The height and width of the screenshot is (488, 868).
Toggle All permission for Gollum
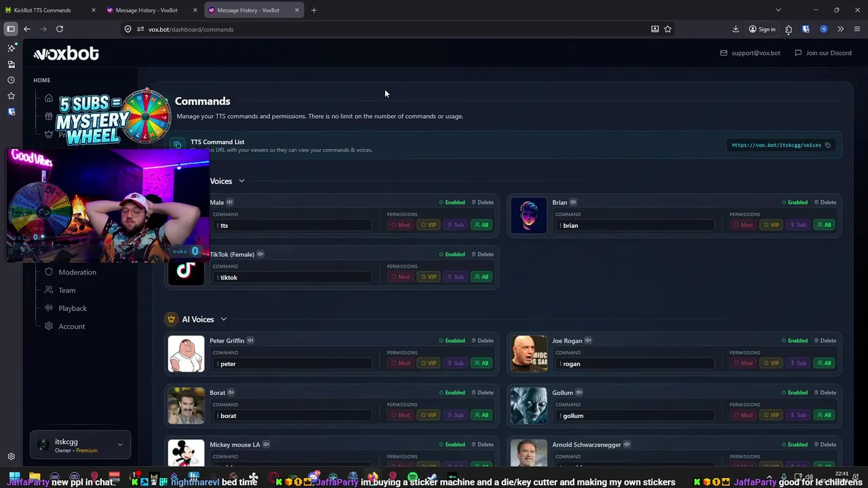[824, 415]
